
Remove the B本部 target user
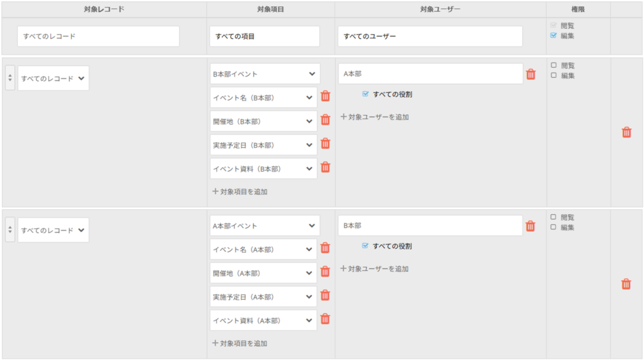tap(530, 226)
